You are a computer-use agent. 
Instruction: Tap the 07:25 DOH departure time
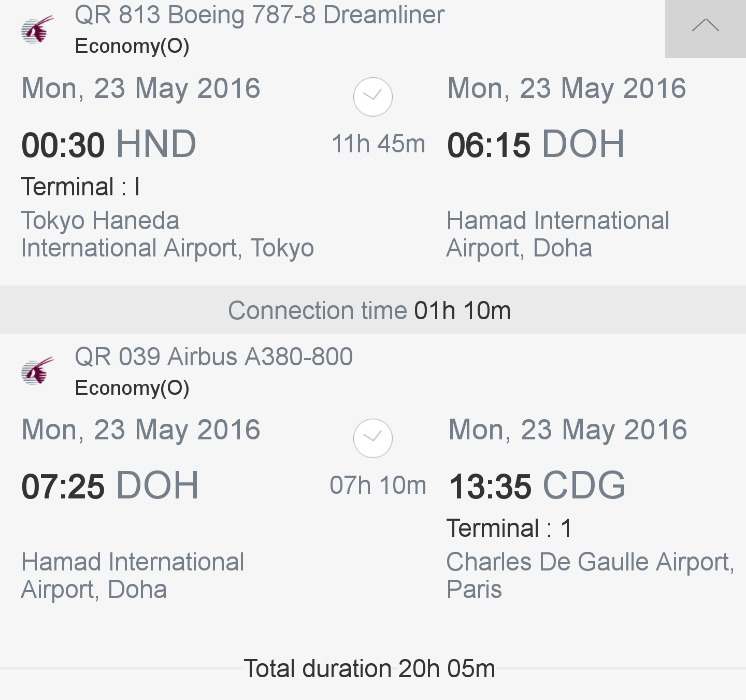pyautogui.click(x=110, y=486)
